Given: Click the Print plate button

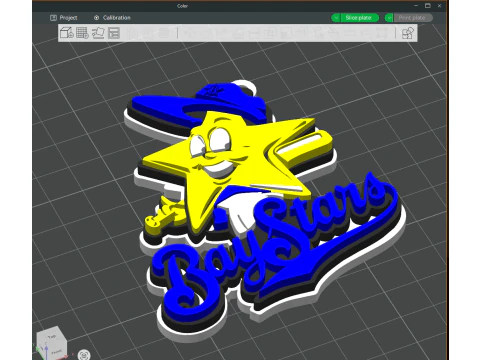Looking at the screenshot, I should pos(413,18).
